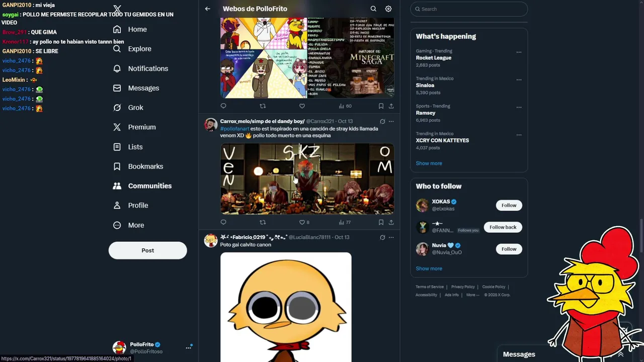Viewport: 644px width, 362px height.
Task: Follow the XOKAS account
Action: 509,205
